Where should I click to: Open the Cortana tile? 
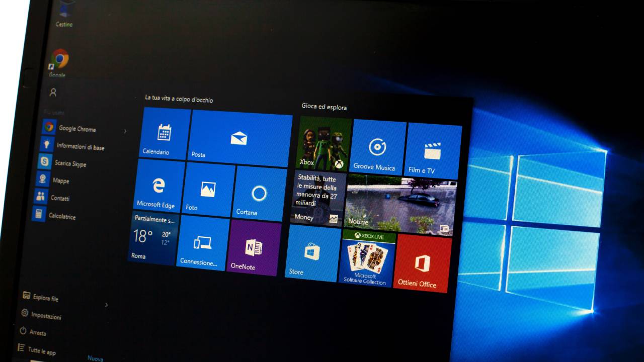[x=260, y=194]
